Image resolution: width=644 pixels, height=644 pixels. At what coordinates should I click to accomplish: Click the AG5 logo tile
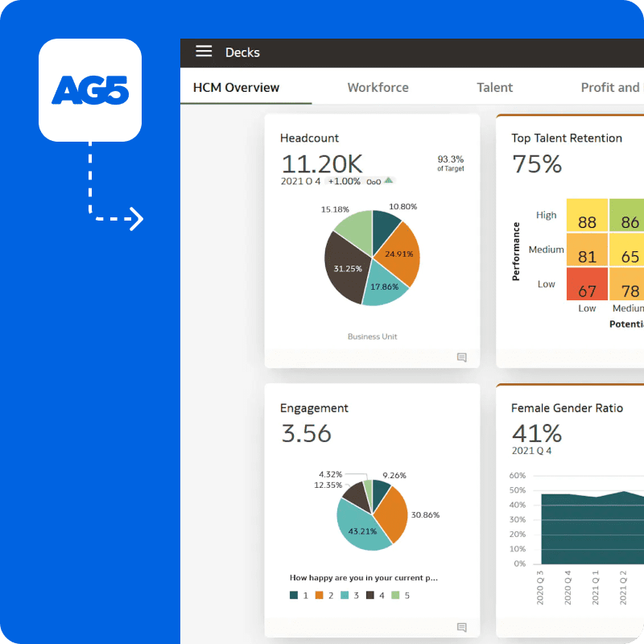[90, 90]
